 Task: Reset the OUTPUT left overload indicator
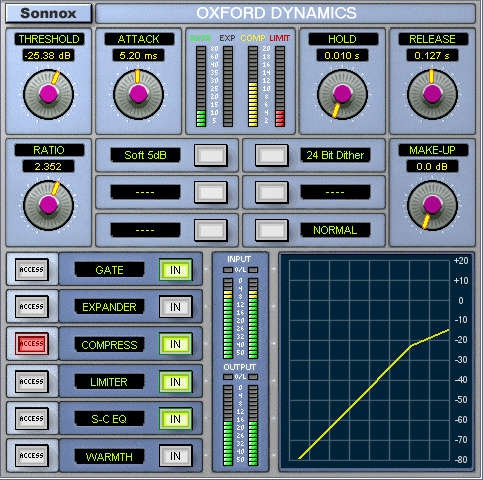click(x=228, y=377)
